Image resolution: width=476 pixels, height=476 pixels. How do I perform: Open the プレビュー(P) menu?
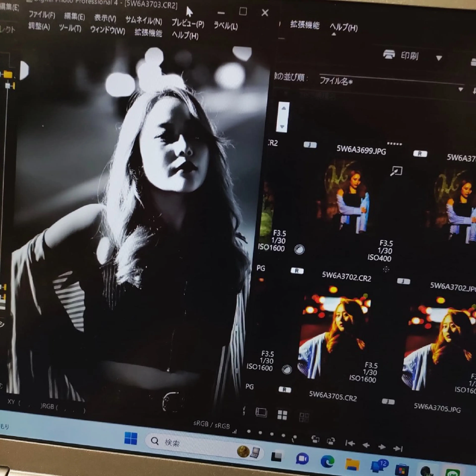(x=188, y=23)
